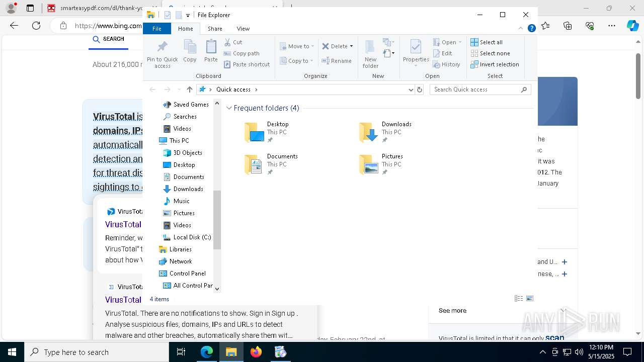The width and height of the screenshot is (644, 362).
Task: Click History in Open group
Action: [446, 64]
